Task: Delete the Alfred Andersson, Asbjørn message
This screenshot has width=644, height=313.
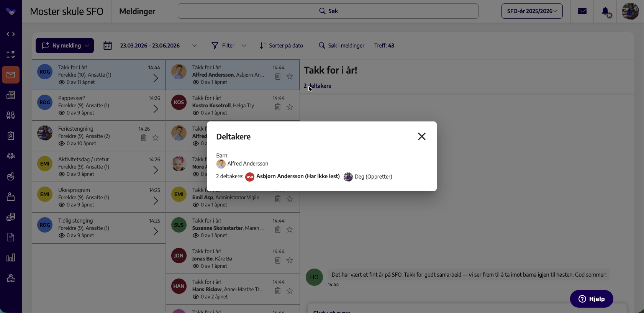Action: (x=278, y=76)
